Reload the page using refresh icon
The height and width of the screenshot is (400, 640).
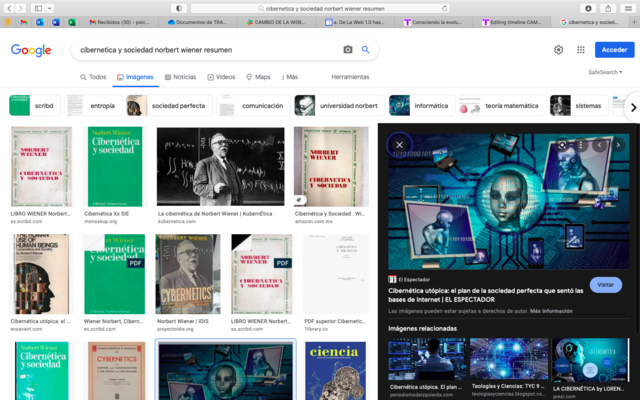pos(444,8)
